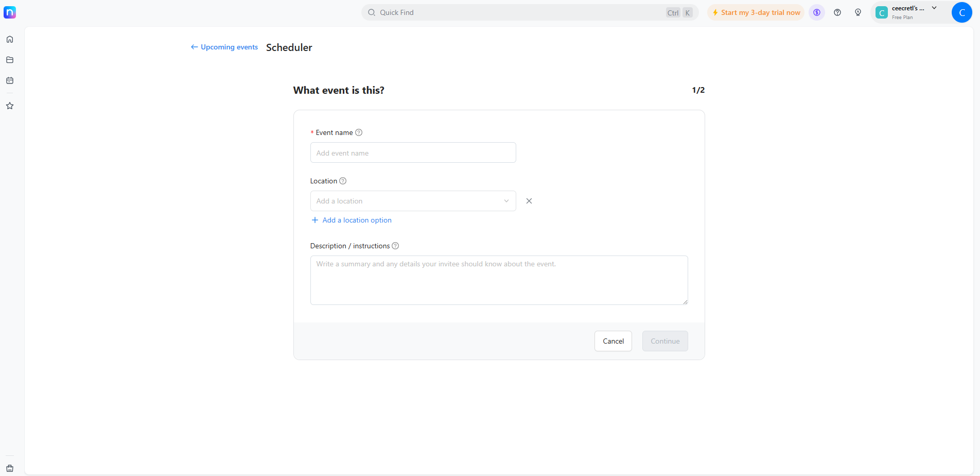
Task: Open help via the question mark icon
Action: pos(837,12)
